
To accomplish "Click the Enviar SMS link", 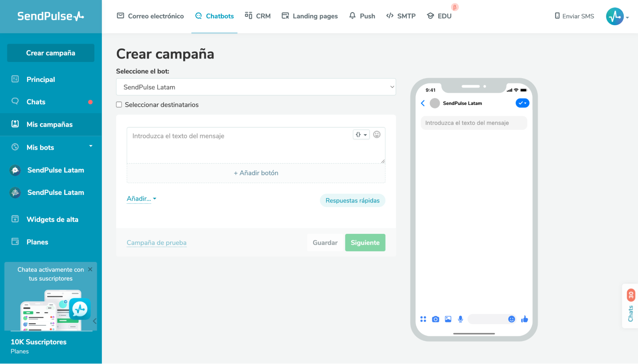I will [x=574, y=16].
